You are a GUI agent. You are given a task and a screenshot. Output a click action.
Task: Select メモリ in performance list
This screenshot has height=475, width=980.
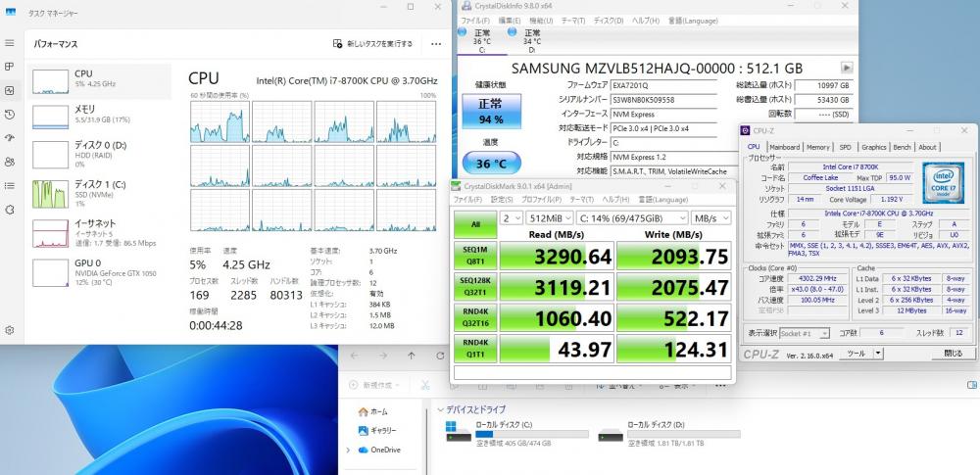99,117
